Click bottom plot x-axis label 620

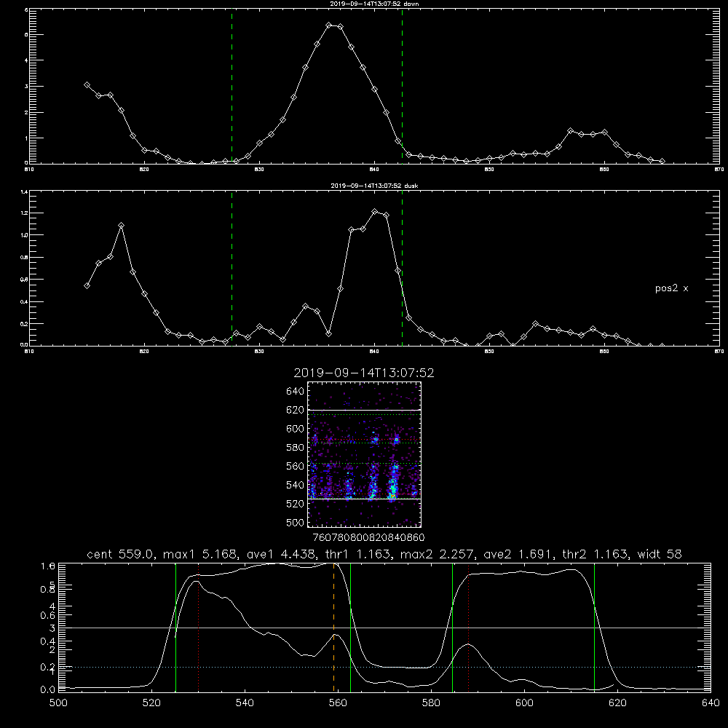(x=617, y=703)
